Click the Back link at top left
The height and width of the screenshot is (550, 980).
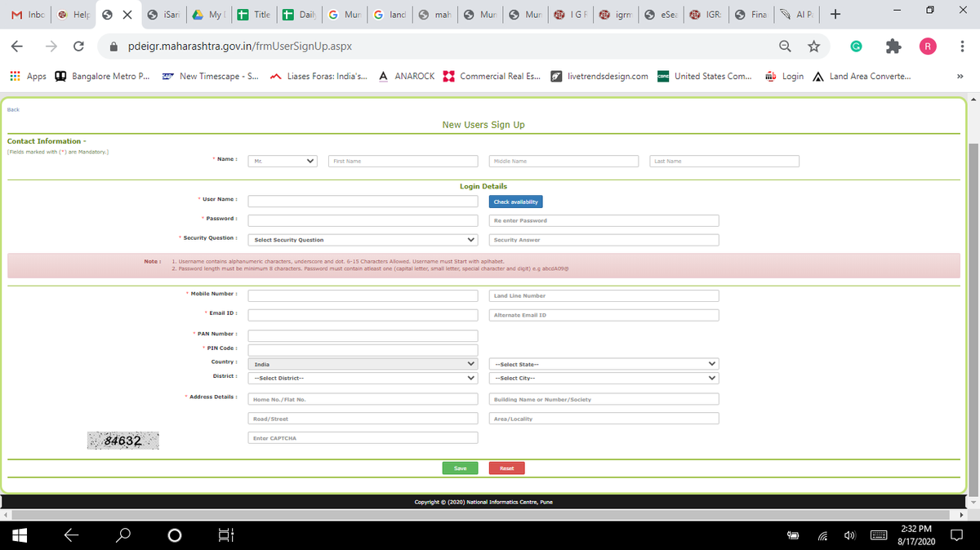pos(13,109)
